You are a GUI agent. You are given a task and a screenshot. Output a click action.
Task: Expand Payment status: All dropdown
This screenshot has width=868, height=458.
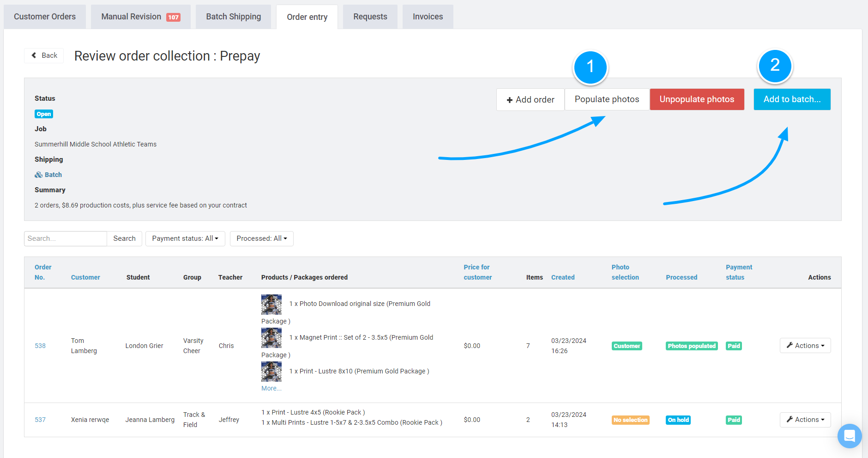pos(185,238)
